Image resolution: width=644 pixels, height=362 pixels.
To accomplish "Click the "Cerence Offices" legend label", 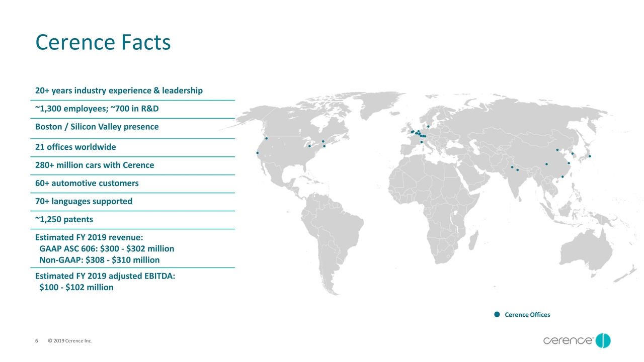I will (x=527, y=315).
